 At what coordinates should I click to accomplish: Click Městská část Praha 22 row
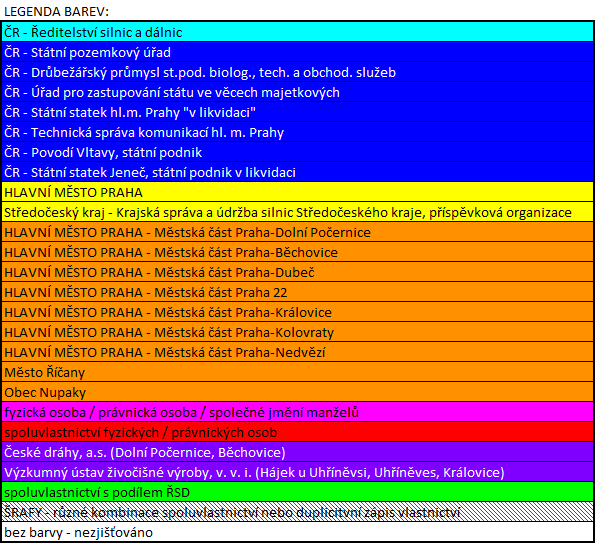point(298,292)
